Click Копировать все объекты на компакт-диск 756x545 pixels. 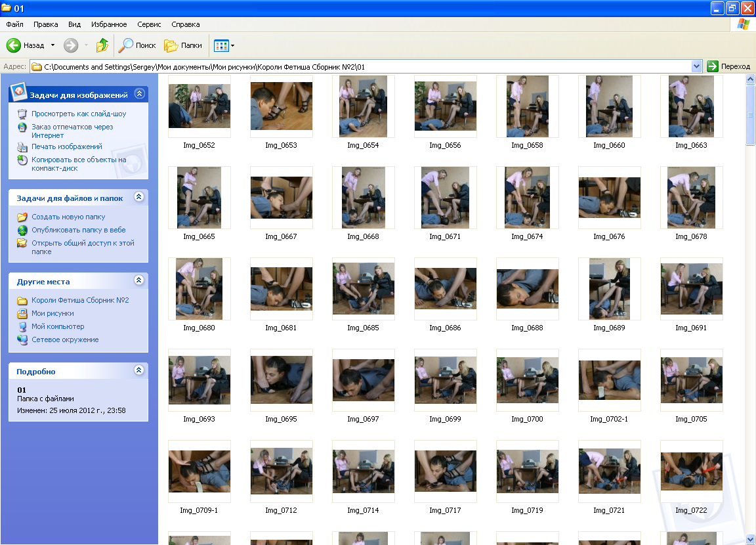coord(79,164)
